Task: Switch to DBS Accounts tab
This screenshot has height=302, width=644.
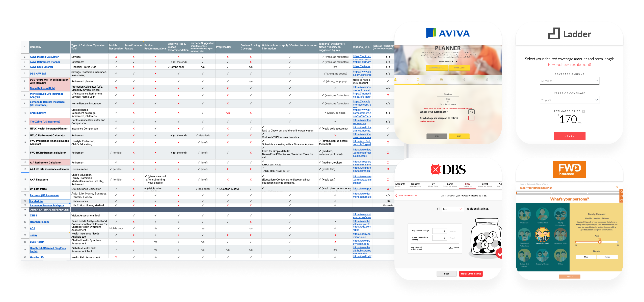Action: [x=400, y=185]
